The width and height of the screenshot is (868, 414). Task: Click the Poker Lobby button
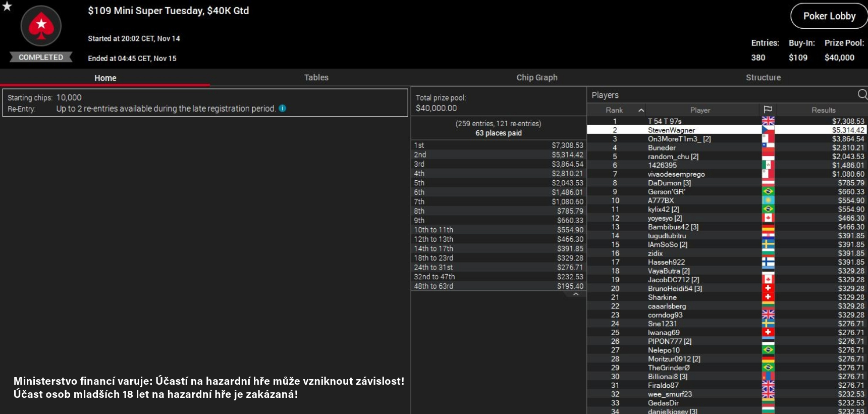point(829,16)
